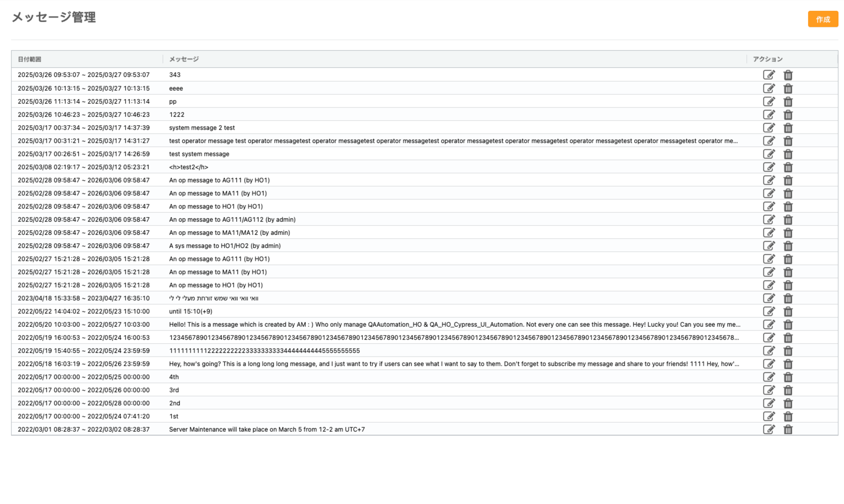The image size is (844, 504).
Task: Edit the '343' message row
Action: click(x=768, y=75)
